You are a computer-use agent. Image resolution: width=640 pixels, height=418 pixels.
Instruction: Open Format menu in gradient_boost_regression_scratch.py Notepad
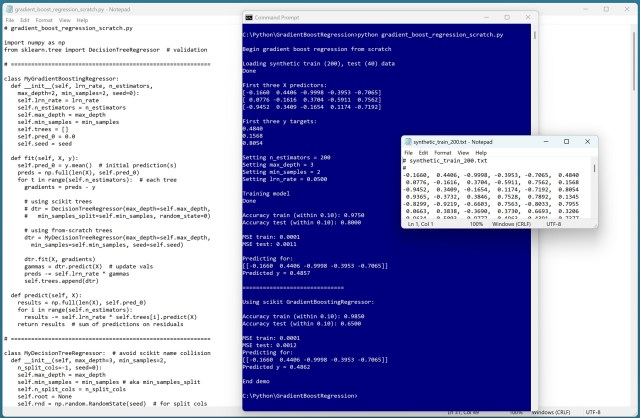[x=45, y=18]
